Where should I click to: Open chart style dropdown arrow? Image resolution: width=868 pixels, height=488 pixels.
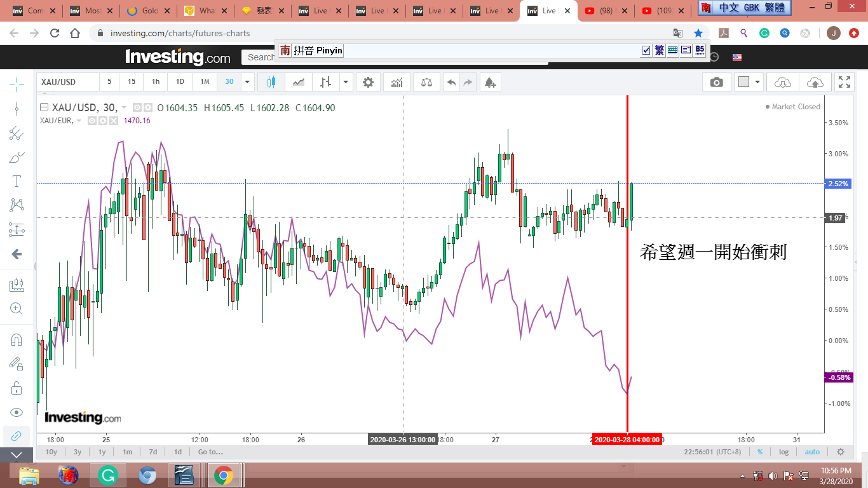(x=346, y=82)
